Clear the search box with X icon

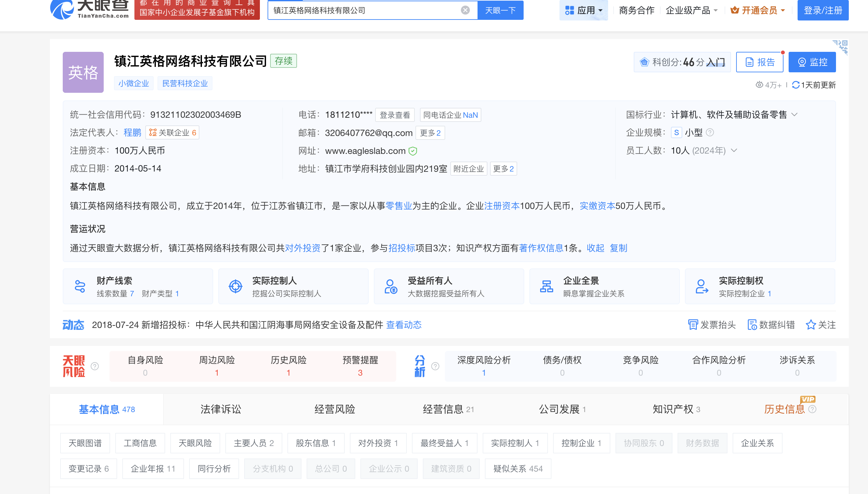(x=465, y=10)
